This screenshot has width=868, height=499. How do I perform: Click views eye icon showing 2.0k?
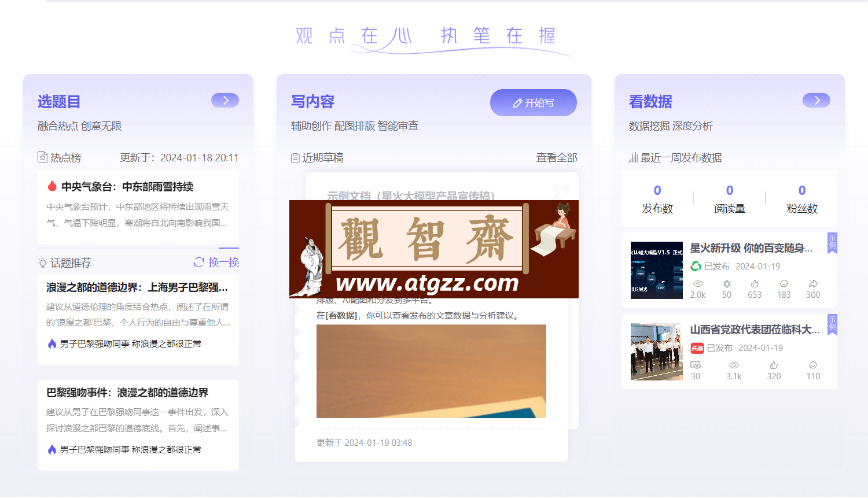tap(698, 284)
